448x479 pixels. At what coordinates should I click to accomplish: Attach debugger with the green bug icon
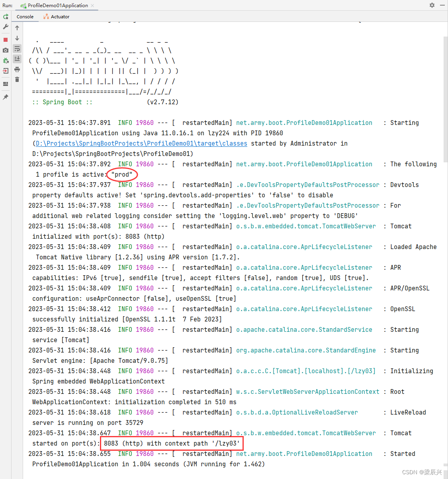[x=6, y=60]
